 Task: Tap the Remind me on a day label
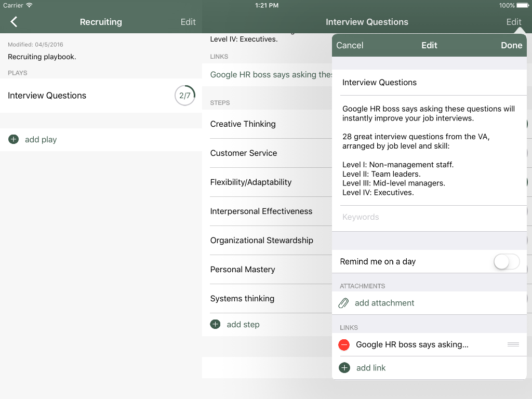pos(378,262)
